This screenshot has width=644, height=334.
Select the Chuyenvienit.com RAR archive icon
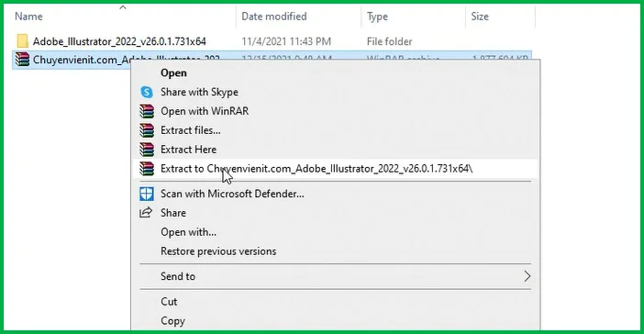(x=23, y=60)
